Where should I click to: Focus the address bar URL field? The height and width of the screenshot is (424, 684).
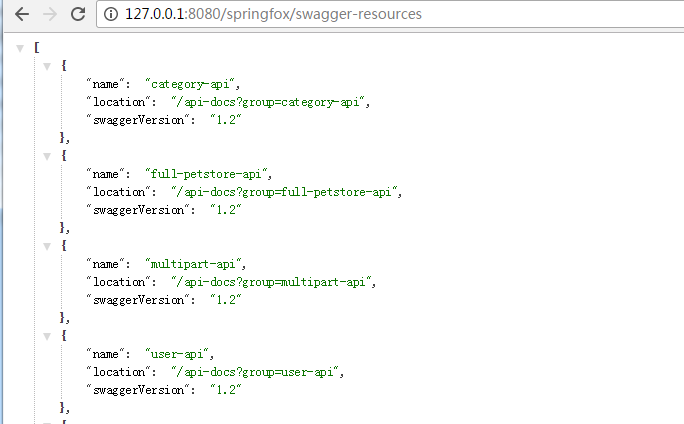click(x=390, y=14)
